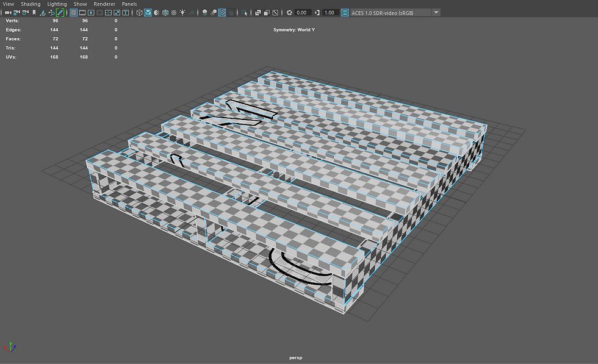Viewport: 598px width, 364px height.
Task: Toggle the color management view transform
Action: [345, 12]
